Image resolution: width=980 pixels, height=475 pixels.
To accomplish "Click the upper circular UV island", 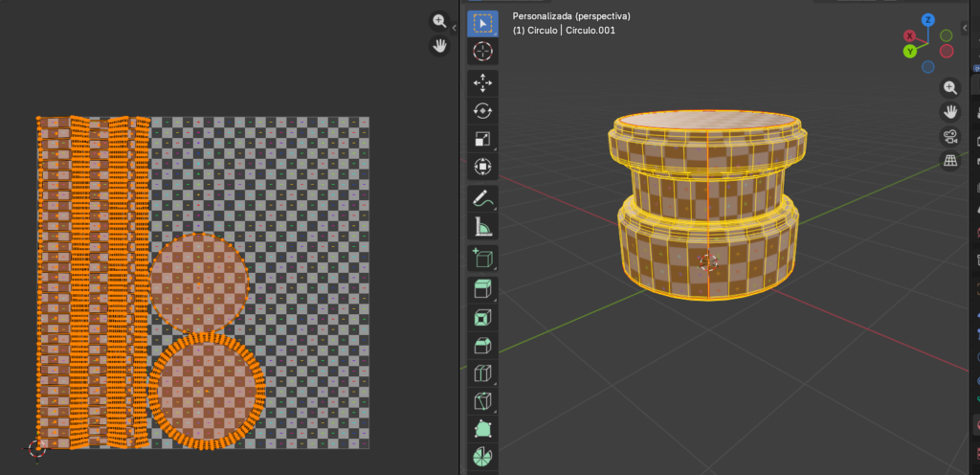I will pyautogui.click(x=199, y=283).
